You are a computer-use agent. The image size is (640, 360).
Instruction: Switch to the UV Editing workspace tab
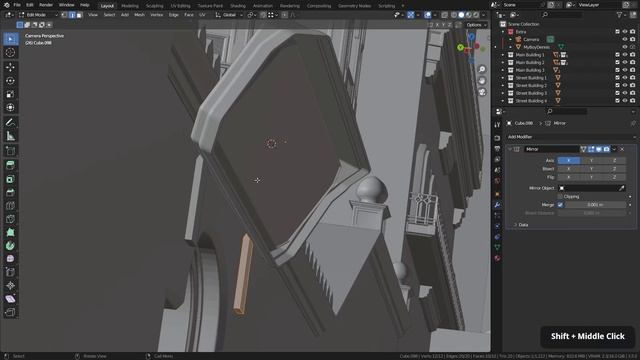click(x=180, y=6)
